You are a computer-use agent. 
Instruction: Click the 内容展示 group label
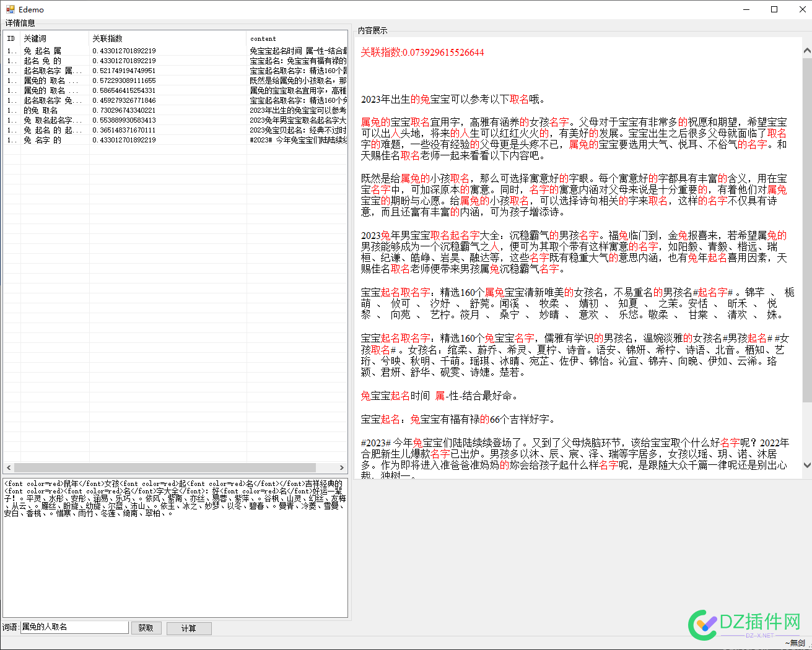373,30
